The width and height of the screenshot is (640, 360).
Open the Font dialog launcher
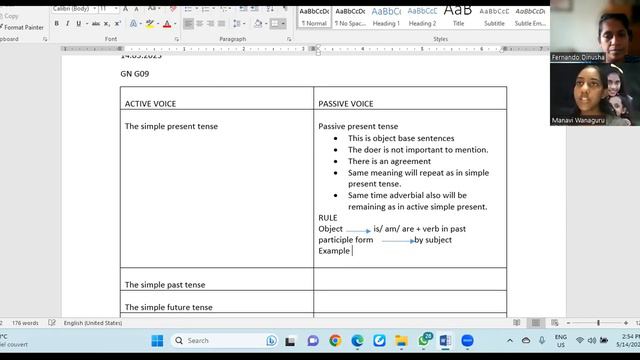coord(177,39)
